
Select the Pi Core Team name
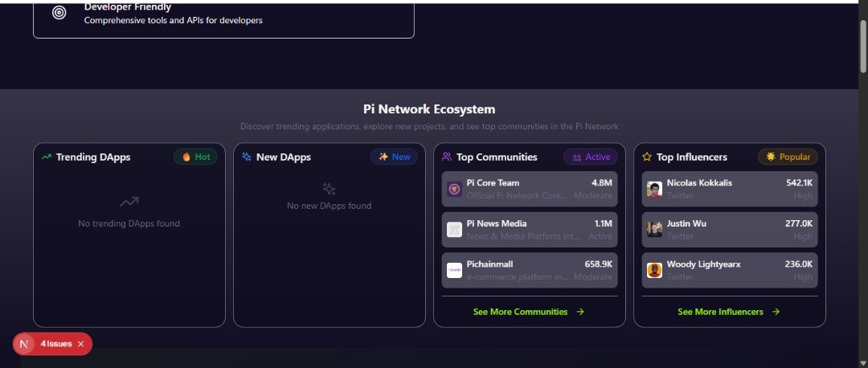coord(493,183)
